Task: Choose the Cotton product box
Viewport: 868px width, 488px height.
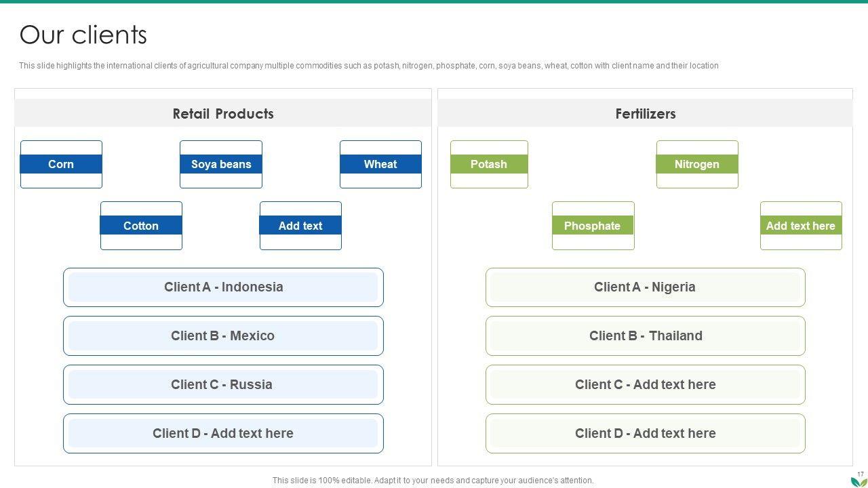Action: [x=141, y=226]
